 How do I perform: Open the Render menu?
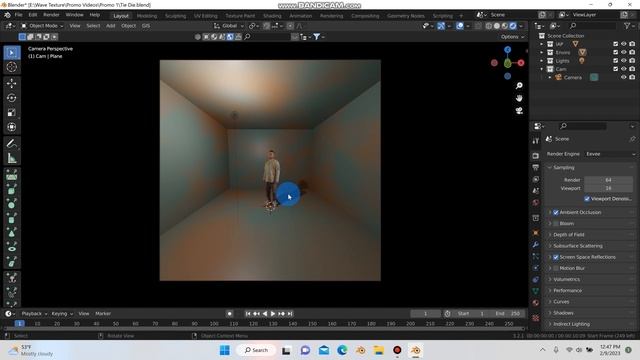[x=51, y=15]
